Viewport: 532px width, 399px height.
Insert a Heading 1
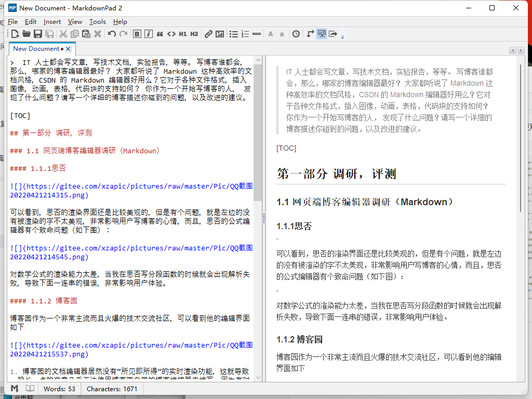(183, 34)
